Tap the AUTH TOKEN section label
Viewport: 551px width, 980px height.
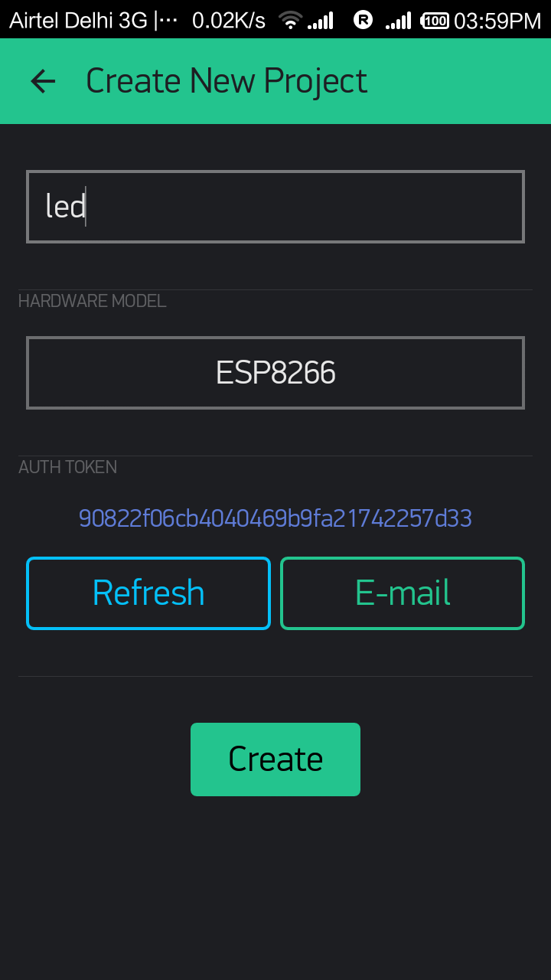(68, 467)
